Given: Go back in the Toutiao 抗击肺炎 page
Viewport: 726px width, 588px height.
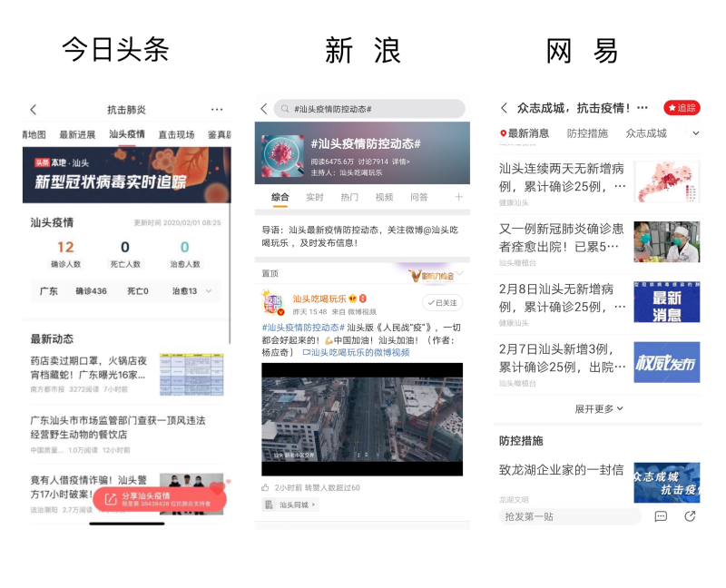Looking at the screenshot, I should click(x=34, y=110).
